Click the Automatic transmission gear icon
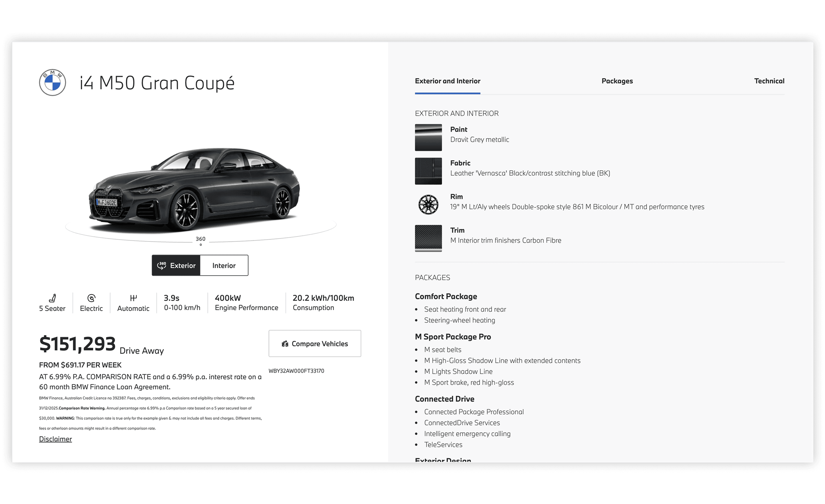Screen dimensions: 825x504 133,298
